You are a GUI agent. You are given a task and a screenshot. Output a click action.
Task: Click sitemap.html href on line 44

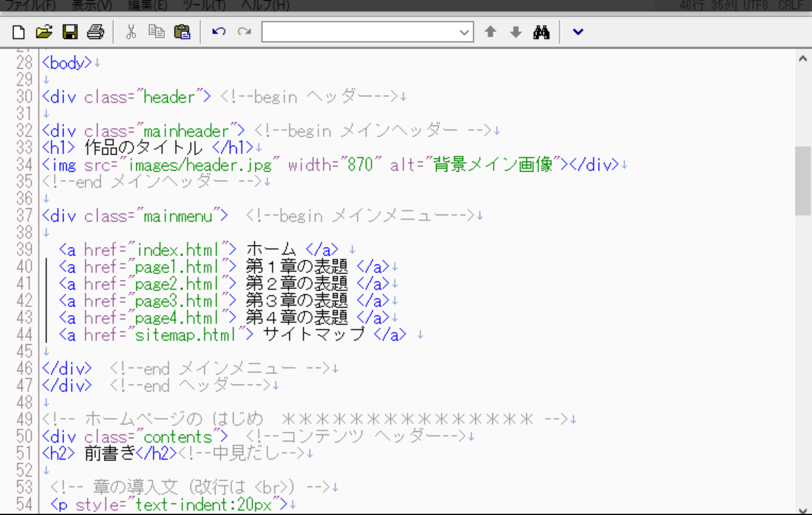pos(186,335)
